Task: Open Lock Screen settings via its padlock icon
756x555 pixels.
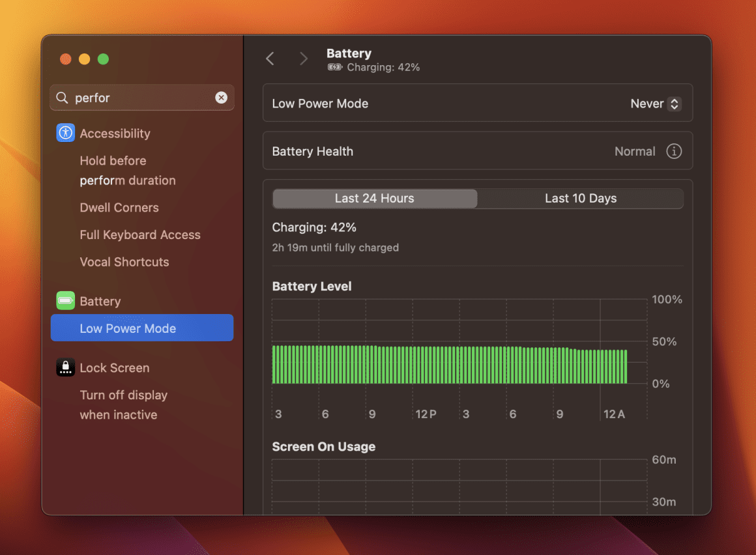Action: (x=65, y=367)
